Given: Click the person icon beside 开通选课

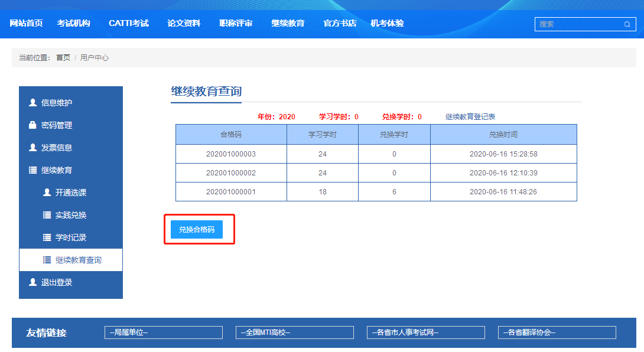Looking at the screenshot, I should (47, 193).
